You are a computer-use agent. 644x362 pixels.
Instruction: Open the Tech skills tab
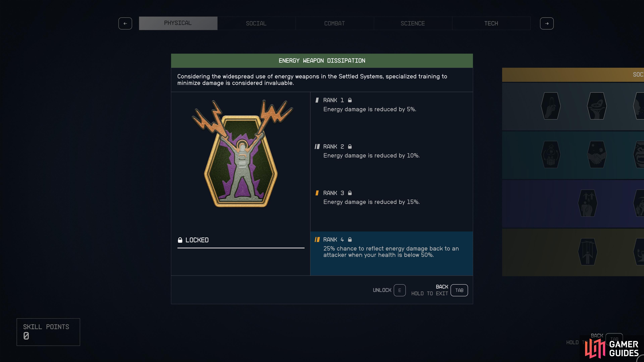click(x=491, y=23)
